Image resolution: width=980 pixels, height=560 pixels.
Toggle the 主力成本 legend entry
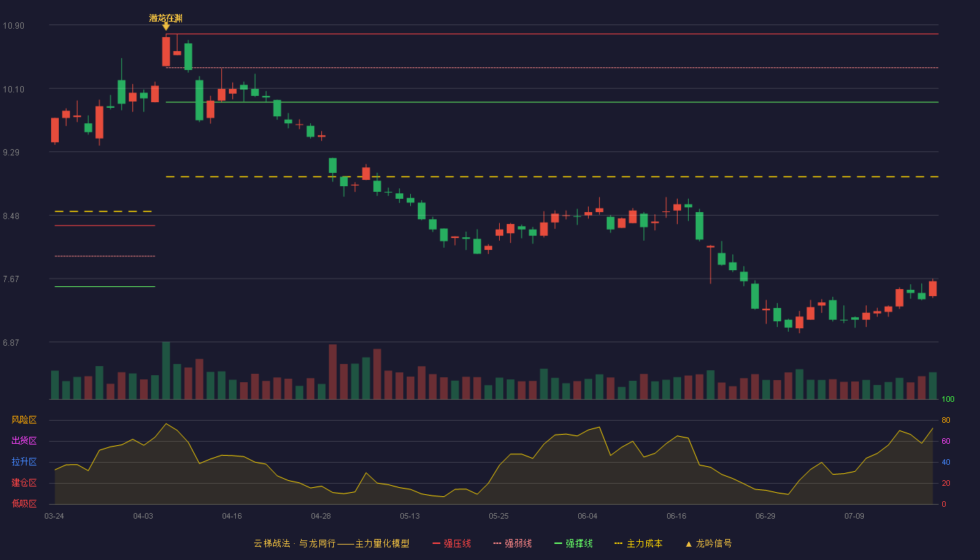click(638, 543)
